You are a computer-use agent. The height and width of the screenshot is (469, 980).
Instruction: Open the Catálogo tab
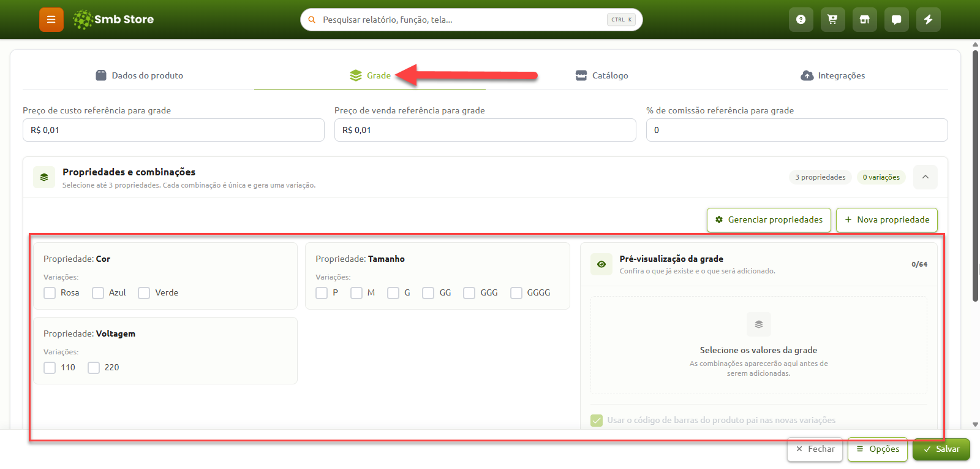(x=601, y=75)
